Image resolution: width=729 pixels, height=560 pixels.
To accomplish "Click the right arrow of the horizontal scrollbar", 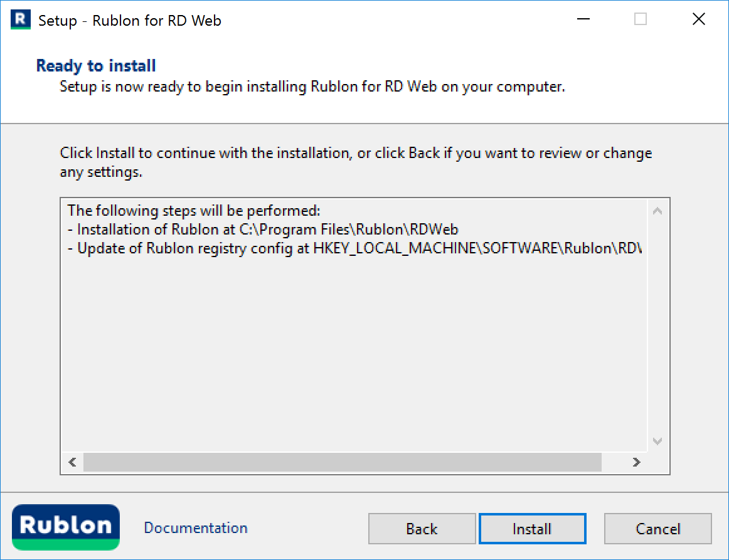I will (x=636, y=462).
